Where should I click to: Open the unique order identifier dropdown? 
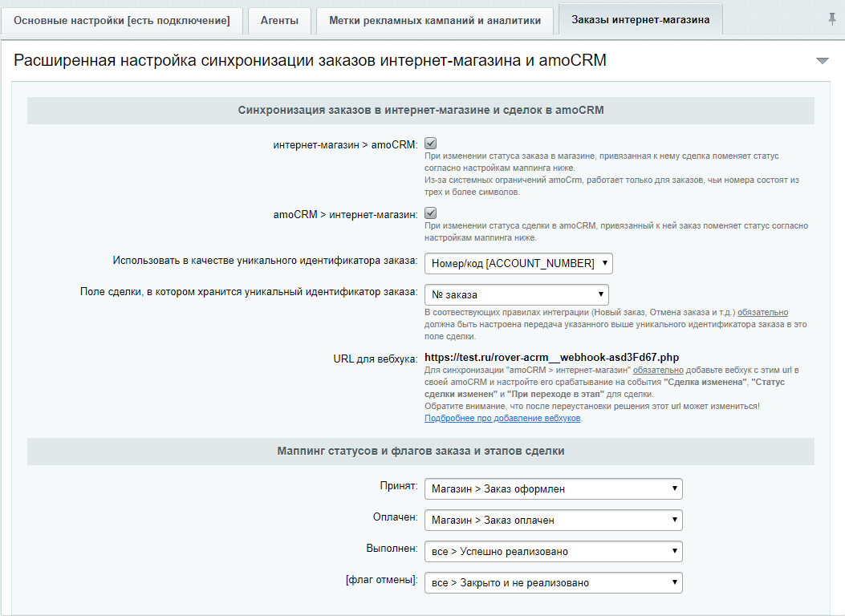[518, 263]
